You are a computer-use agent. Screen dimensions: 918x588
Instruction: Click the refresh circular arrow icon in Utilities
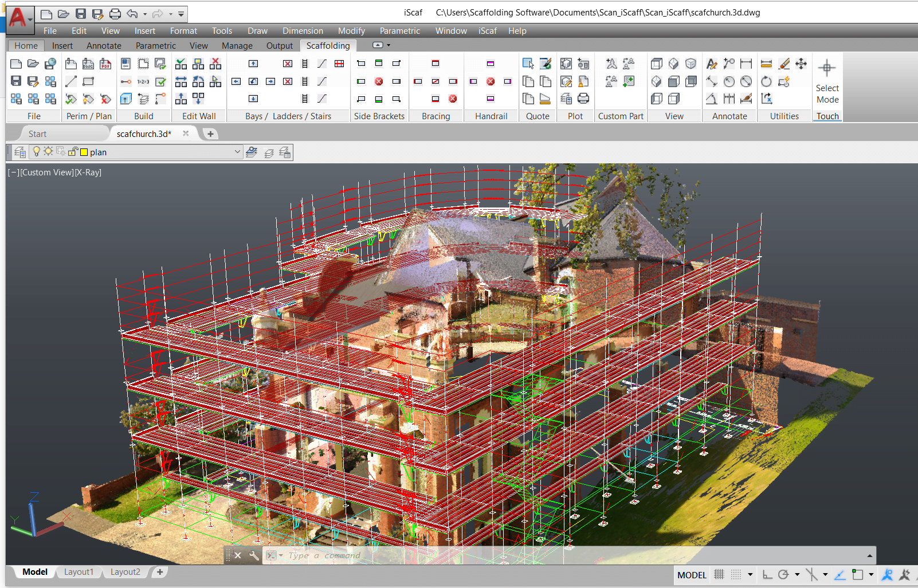[x=766, y=81]
